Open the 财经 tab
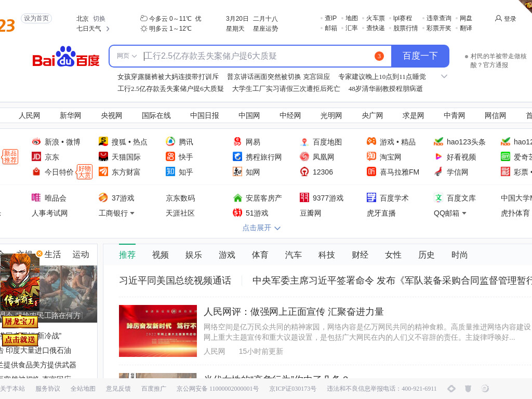 360,255
